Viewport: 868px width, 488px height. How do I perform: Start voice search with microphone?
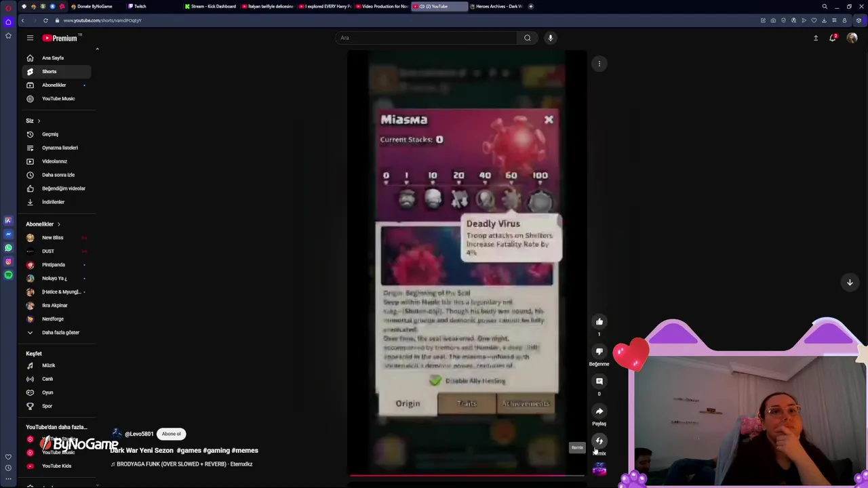pos(551,38)
